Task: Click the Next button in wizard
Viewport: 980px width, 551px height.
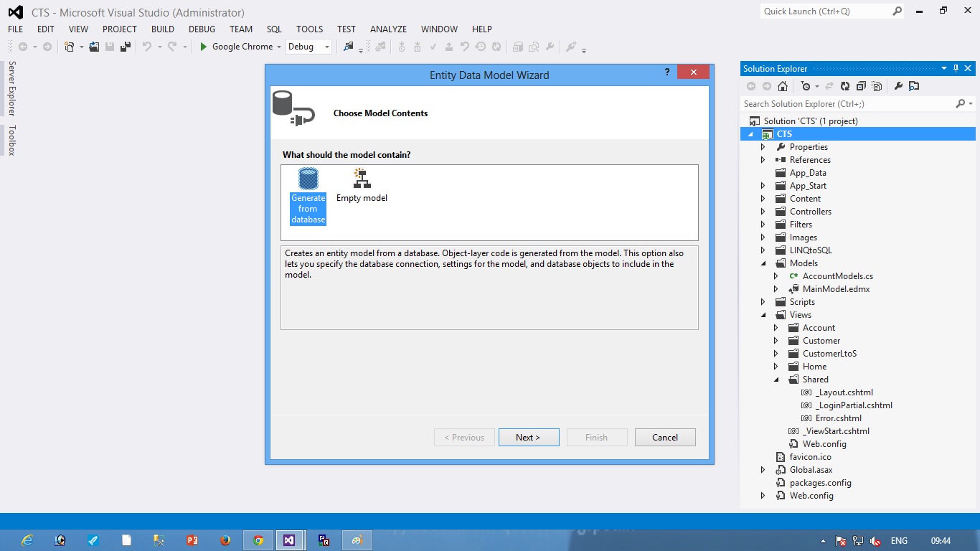Action: (x=529, y=438)
